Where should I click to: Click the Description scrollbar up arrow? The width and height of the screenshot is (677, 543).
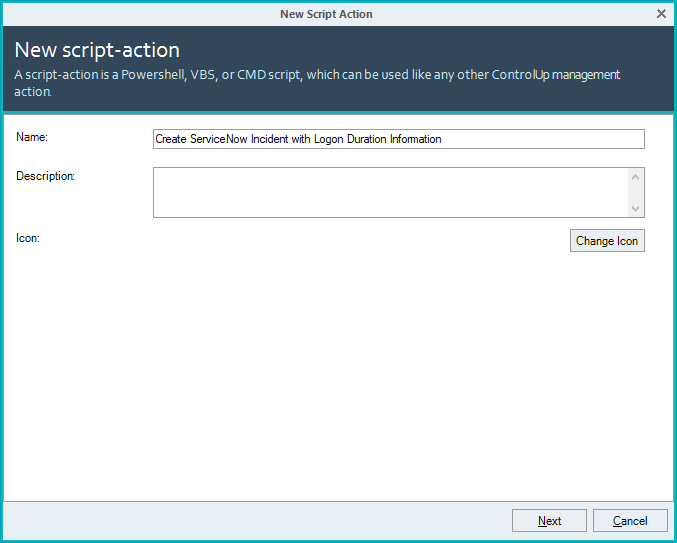(x=635, y=177)
